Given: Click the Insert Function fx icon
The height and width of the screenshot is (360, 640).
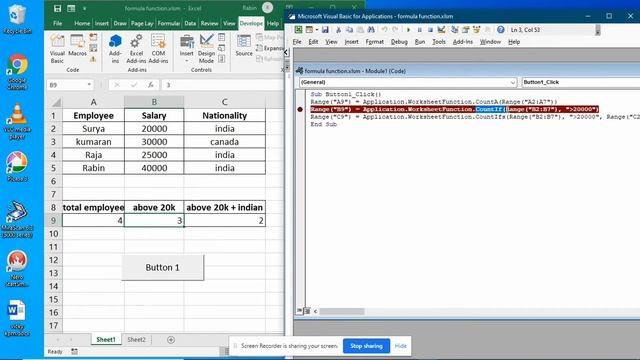Looking at the screenshot, I should [151, 85].
